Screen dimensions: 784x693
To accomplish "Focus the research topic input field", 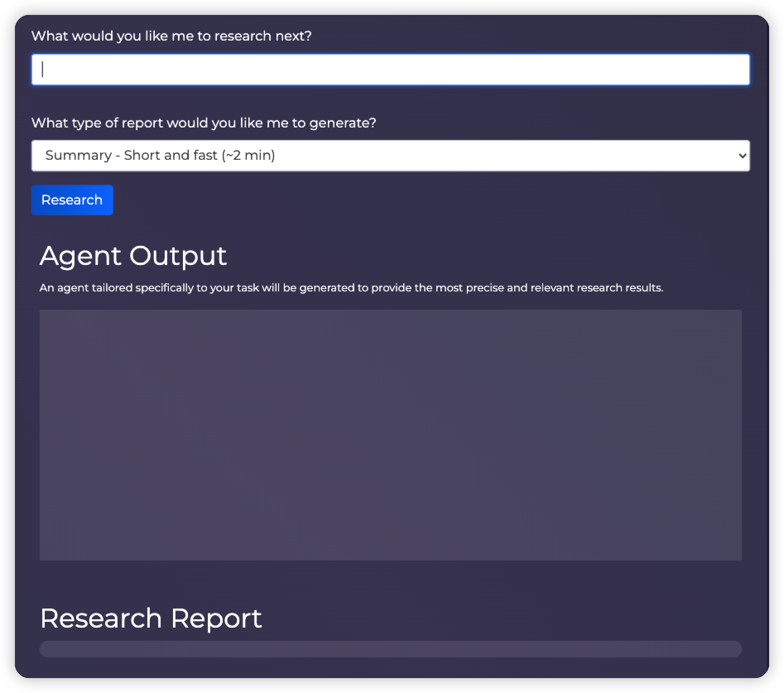I will pyautogui.click(x=390, y=69).
